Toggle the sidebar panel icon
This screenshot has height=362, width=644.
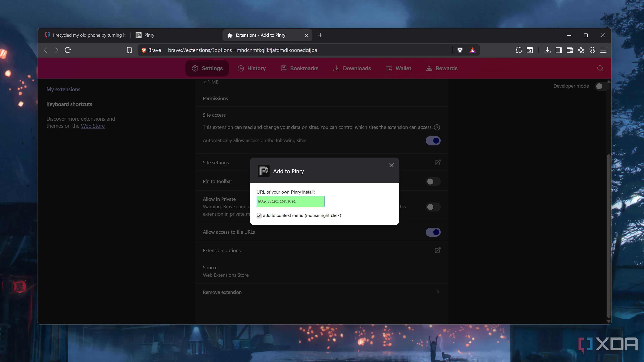point(558,50)
